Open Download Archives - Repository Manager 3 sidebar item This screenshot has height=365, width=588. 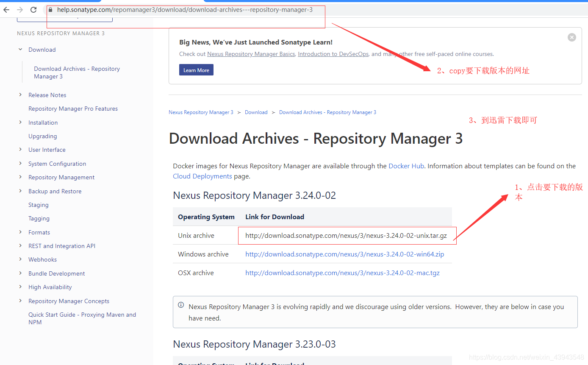[77, 72]
